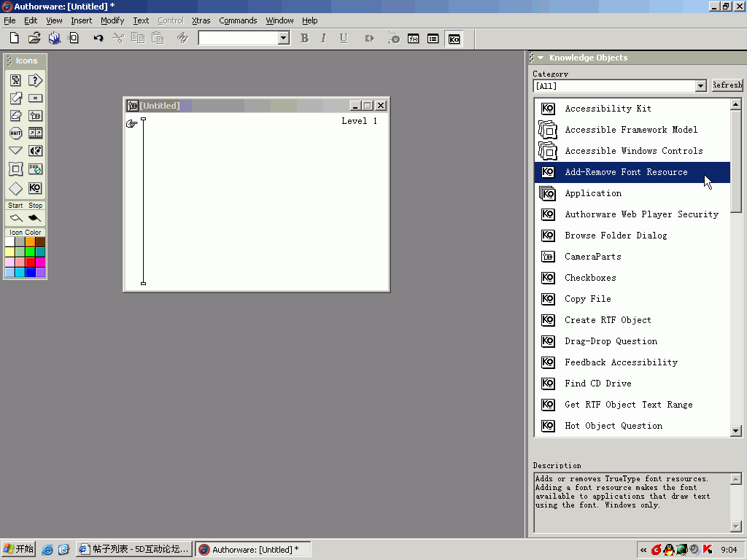Screen dimensions: 747x560
Task: Pick the DVD icon in Icons palette
Action: pos(35,169)
